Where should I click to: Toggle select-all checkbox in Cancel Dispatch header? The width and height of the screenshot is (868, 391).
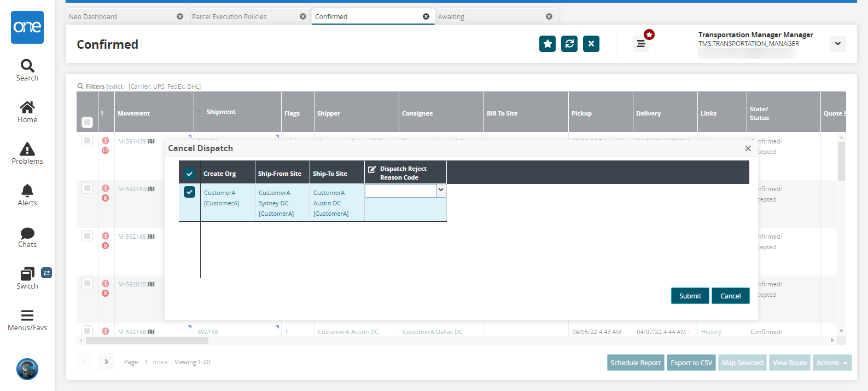pyautogui.click(x=189, y=174)
